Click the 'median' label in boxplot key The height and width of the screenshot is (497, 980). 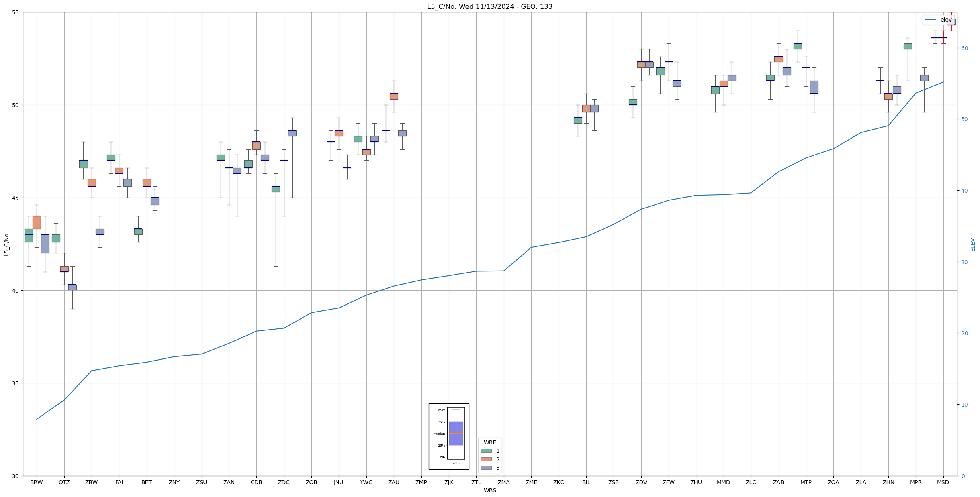pos(439,434)
